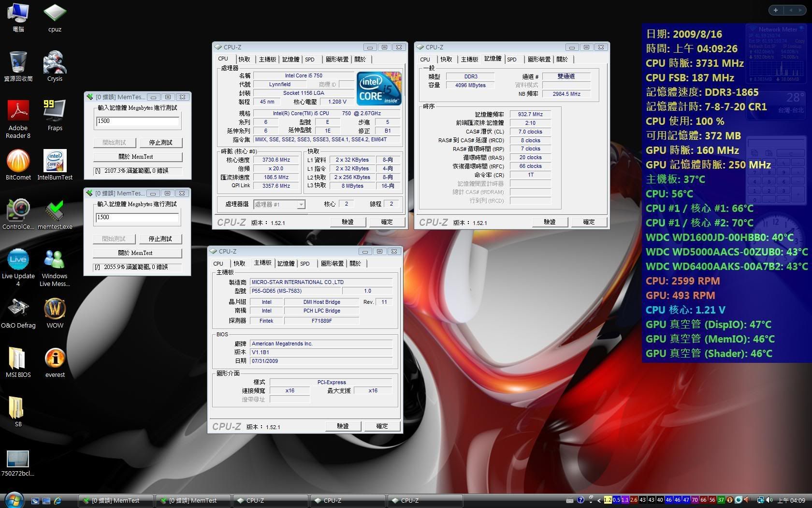
Task: Open the SB folder on desktop
Action: [x=18, y=412]
